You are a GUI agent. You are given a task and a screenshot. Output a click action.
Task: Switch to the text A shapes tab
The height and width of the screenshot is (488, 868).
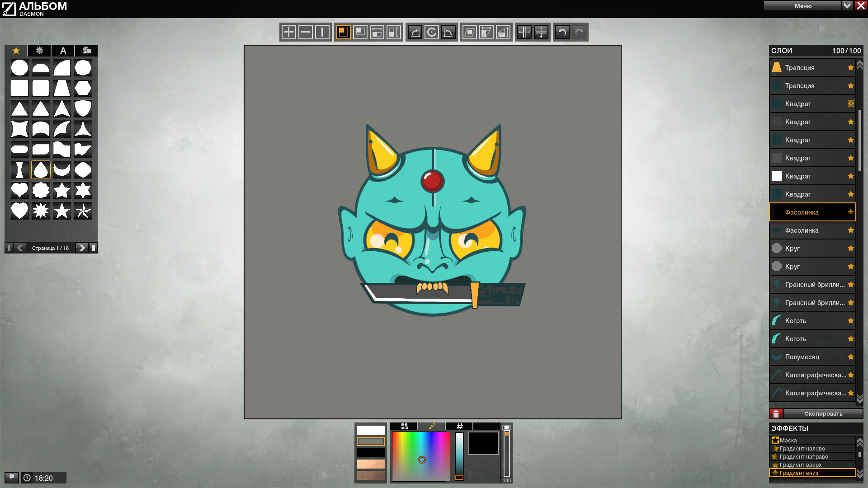(x=63, y=51)
